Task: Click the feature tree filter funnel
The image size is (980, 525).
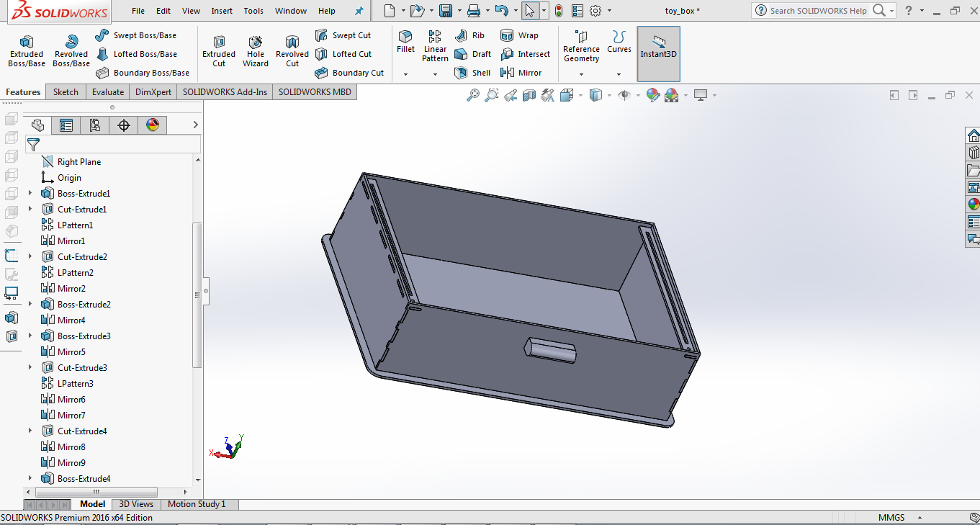Action: coord(33,145)
